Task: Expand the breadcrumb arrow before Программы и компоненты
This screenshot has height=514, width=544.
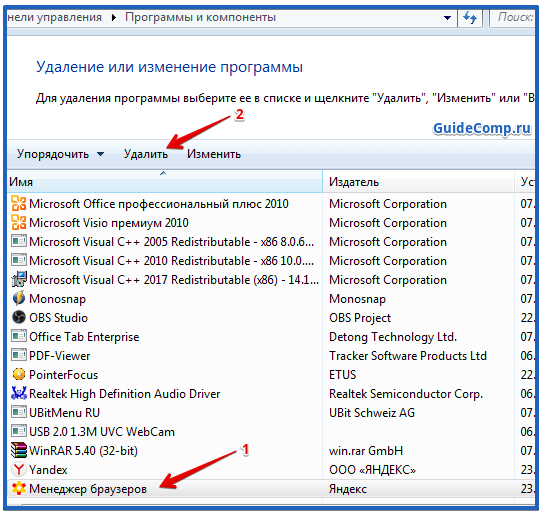Action: 114,17
